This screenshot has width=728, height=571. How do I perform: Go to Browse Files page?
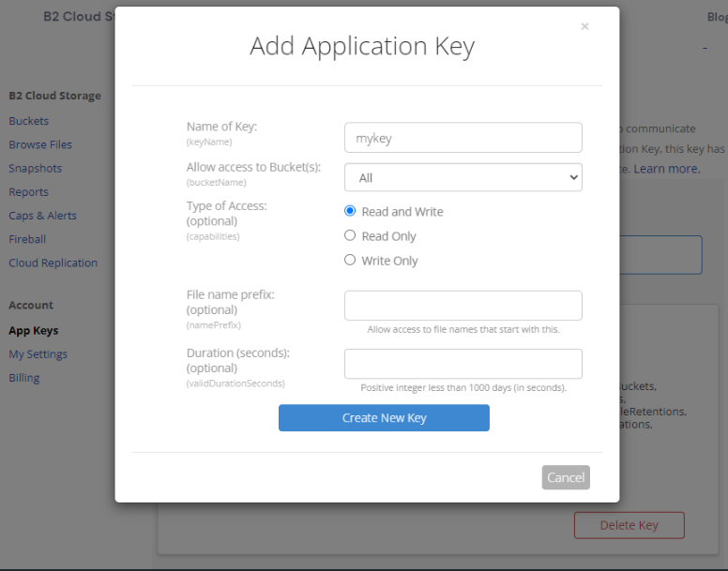40,144
